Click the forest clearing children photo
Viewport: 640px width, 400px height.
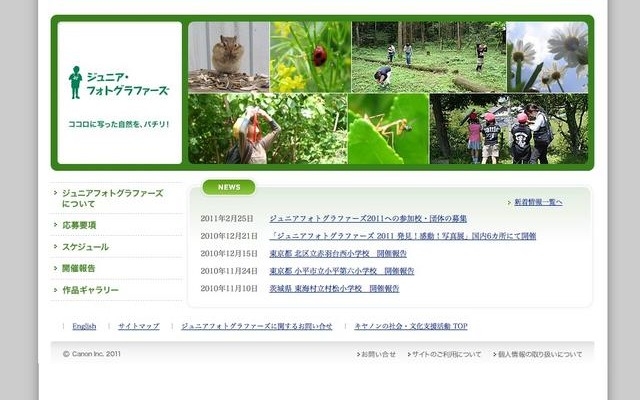click(429, 57)
